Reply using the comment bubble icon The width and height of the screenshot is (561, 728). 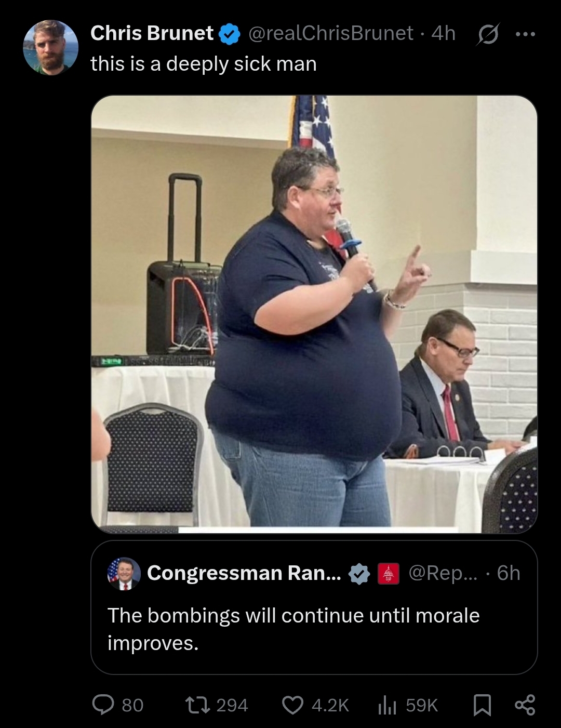click(103, 705)
